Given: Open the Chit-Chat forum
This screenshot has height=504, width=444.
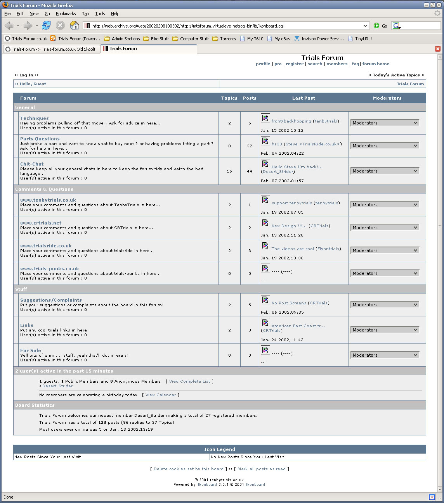Looking at the screenshot, I should [x=32, y=164].
